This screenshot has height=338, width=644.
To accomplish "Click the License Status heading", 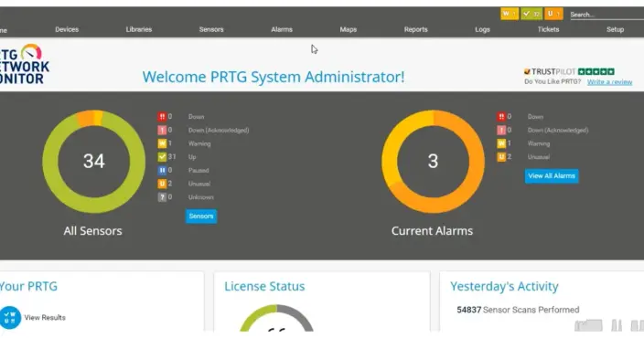I will point(264,286).
